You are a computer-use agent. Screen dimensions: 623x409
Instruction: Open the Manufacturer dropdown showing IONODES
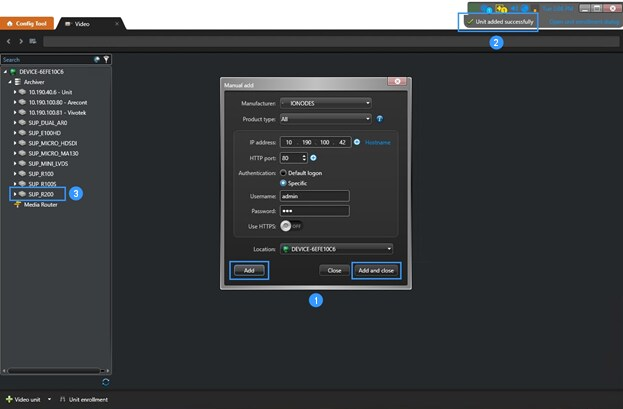[x=326, y=103]
